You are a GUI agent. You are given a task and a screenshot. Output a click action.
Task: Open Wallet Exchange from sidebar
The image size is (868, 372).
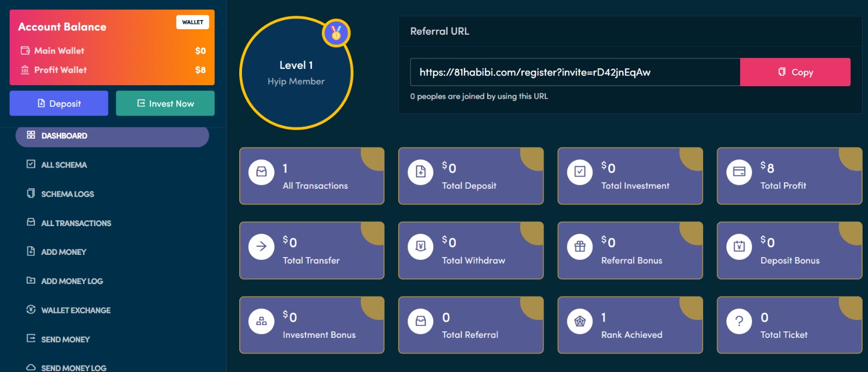tap(75, 310)
